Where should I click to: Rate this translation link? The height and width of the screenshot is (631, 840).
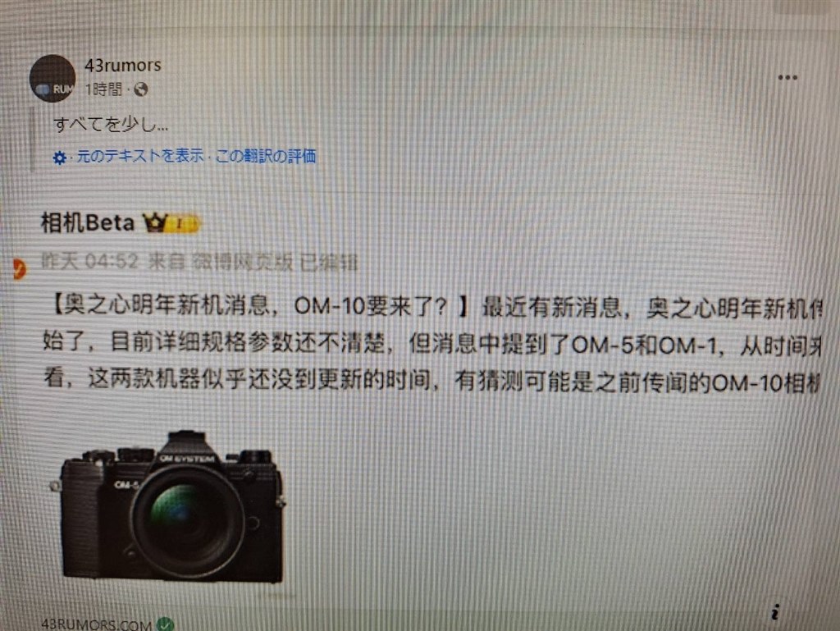point(266,156)
